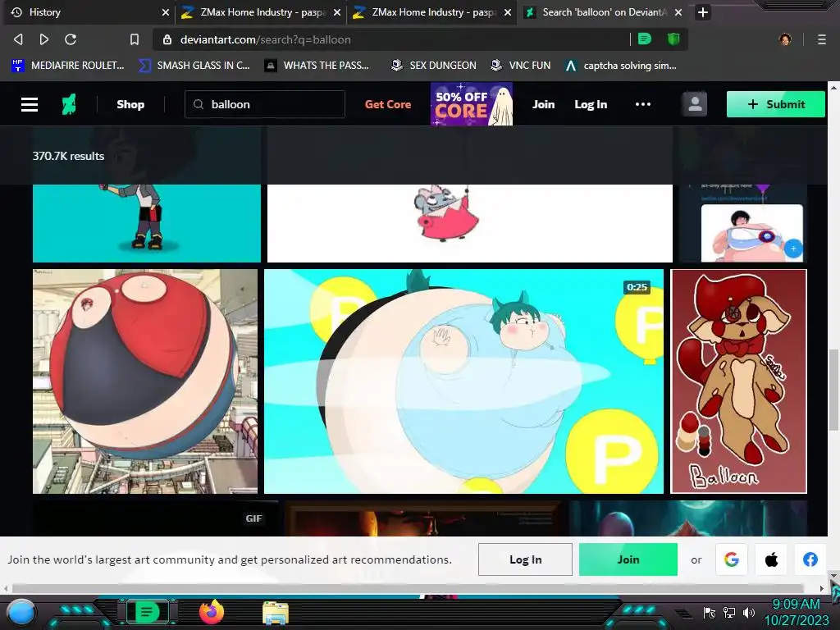Open the 0:25 video thumbnail
This screenshot has width=840, height=630.
(464, 381)
